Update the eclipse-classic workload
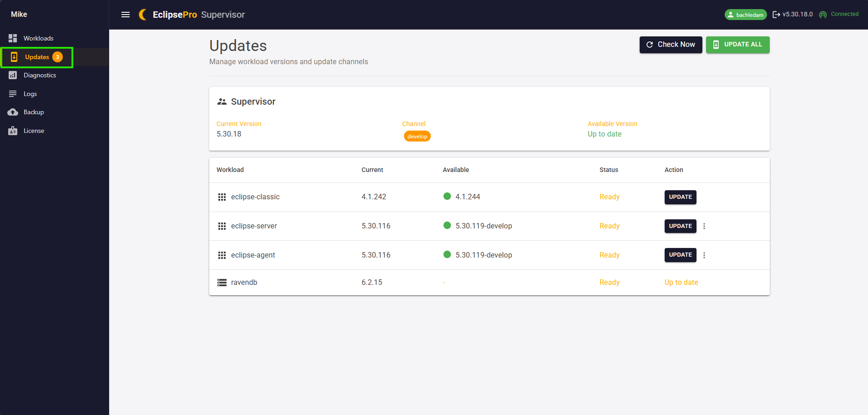 pos(680,197)
